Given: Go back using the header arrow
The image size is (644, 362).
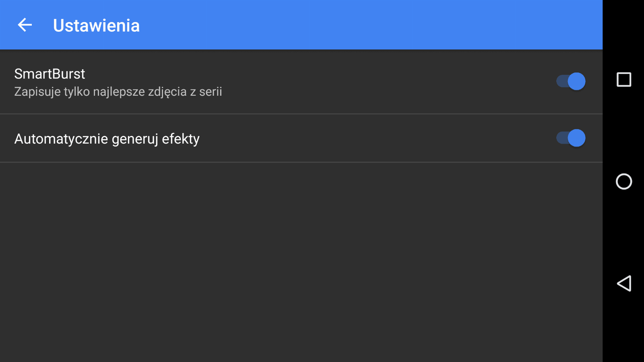Looking at the screenshot, I should tap(25, 25).
